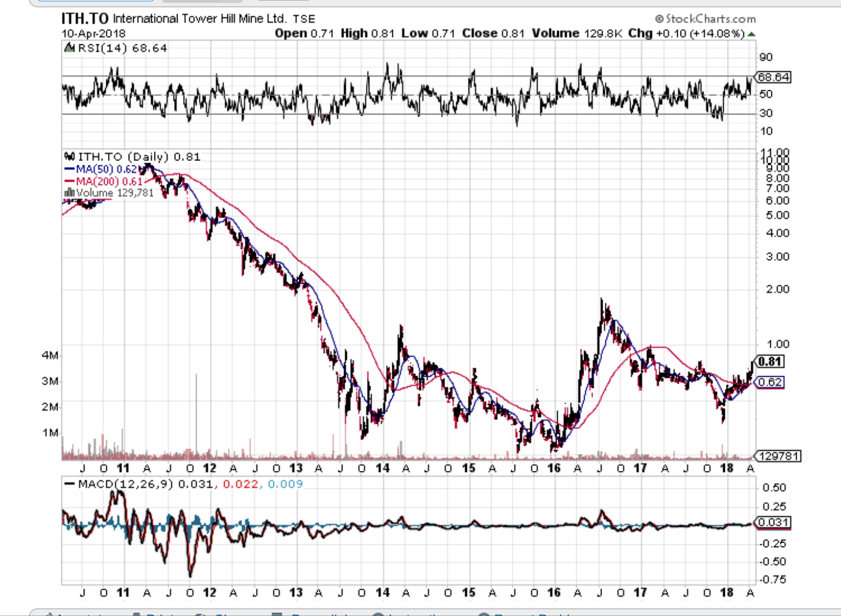Click the 2.00 price axis label
Image resolution: width=841 pixels, height=616 pixels.
778,289
